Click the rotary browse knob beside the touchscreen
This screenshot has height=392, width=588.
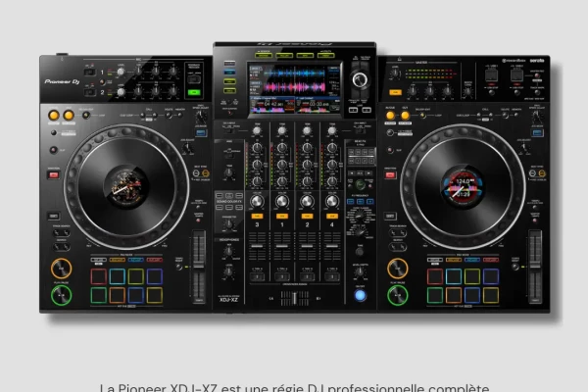pyautogui.click(x=360, y=79)
